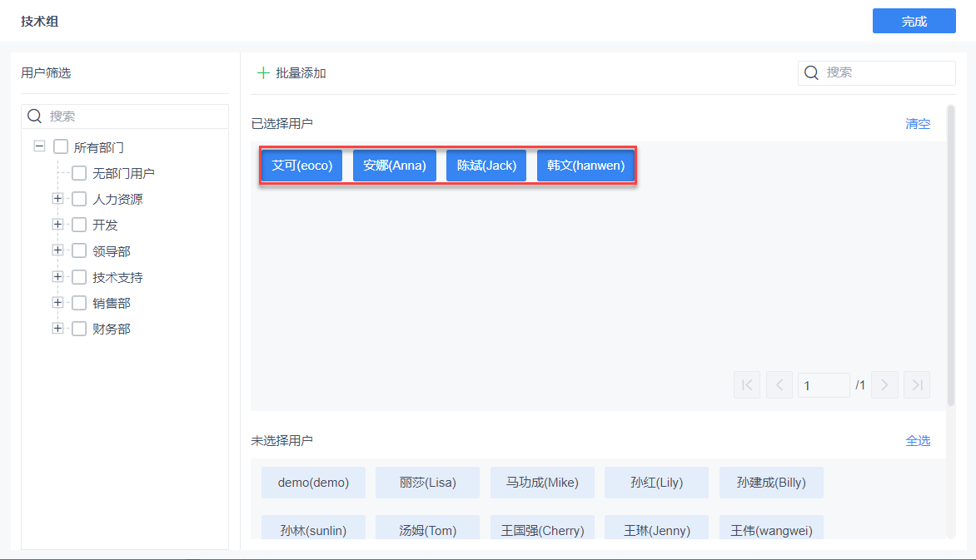The width and height of the screenshot is (976, 560).
Task: Click the 财务部 tree label
Action: pos(112,330)
